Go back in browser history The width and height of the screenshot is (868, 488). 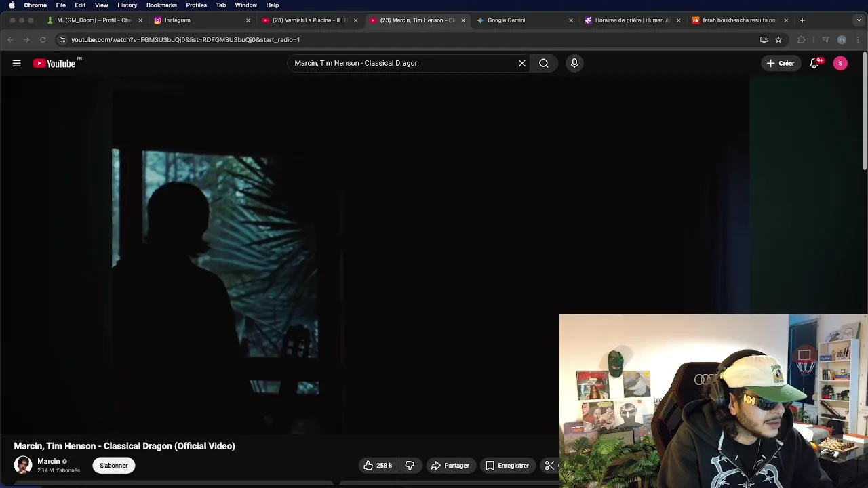tap(10, 39)
